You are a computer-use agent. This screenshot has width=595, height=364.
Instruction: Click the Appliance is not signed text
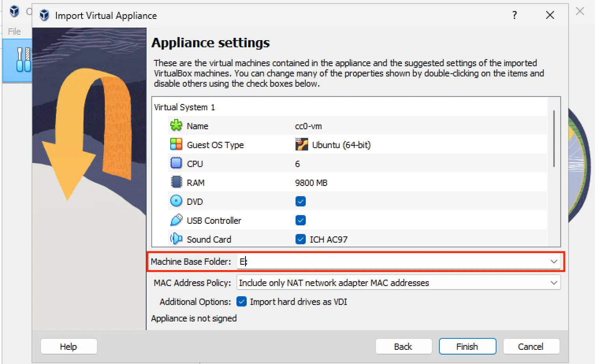tap(194, 318)
